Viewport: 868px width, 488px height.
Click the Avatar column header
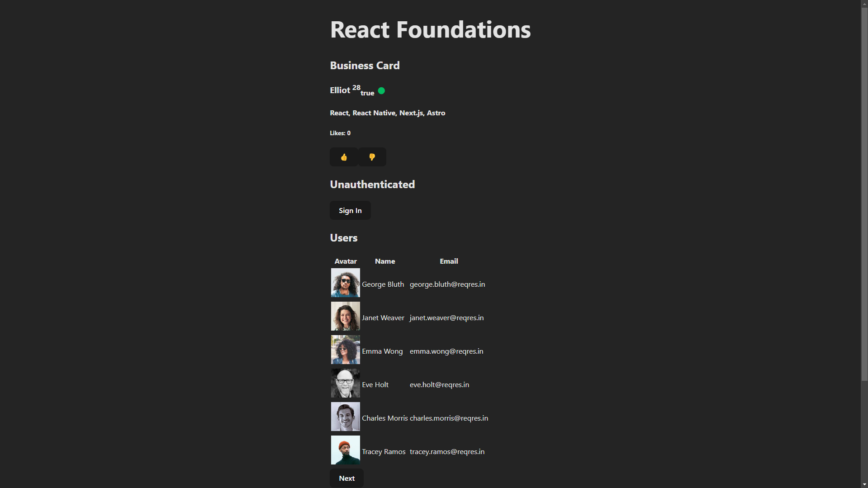pos(346,261)
